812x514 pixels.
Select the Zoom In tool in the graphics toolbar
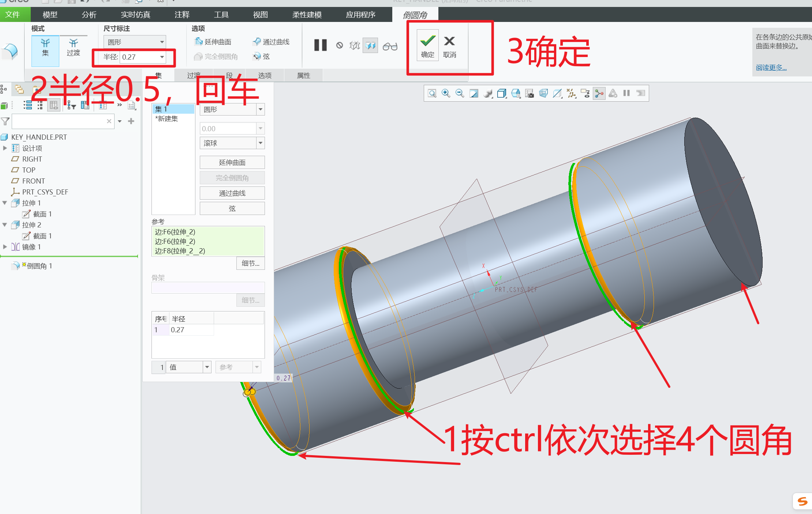pyautogui.click(x=446, y=93)
